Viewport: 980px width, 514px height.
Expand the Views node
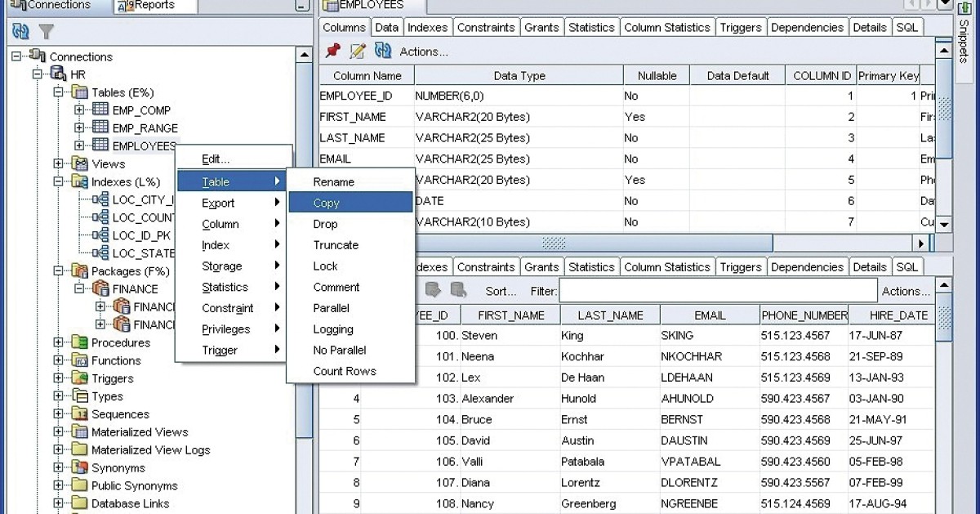click(x=59, y=163)
